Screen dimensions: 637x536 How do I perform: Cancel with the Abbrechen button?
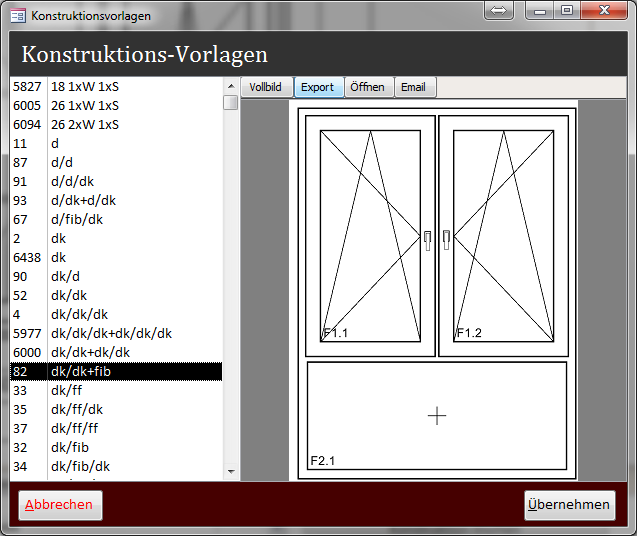(60, 505)
